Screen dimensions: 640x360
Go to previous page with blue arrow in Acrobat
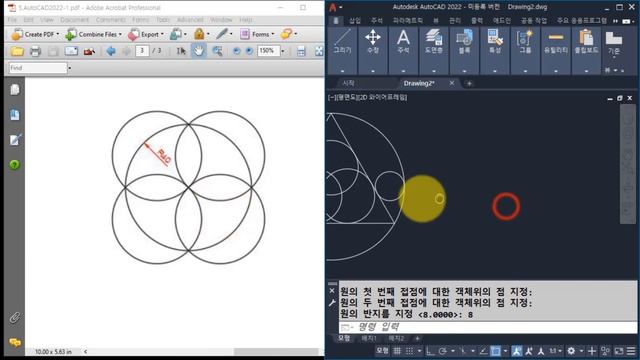[x=111, y=51]
